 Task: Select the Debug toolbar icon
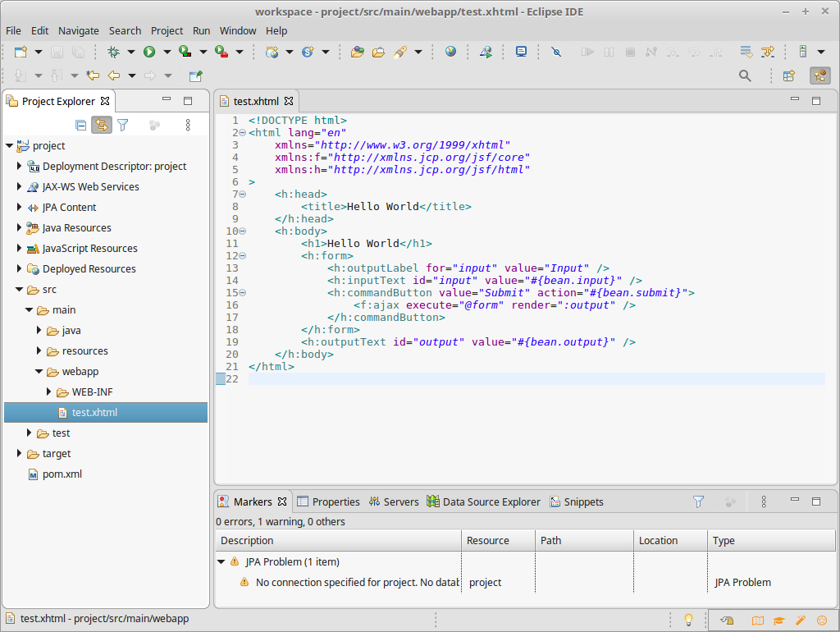114,51
